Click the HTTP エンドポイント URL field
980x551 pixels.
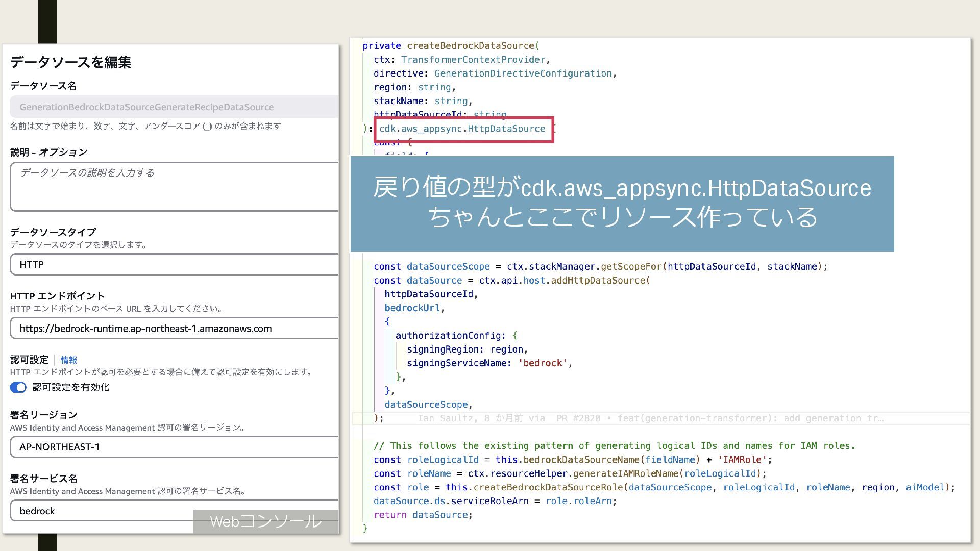coord(174,328)
